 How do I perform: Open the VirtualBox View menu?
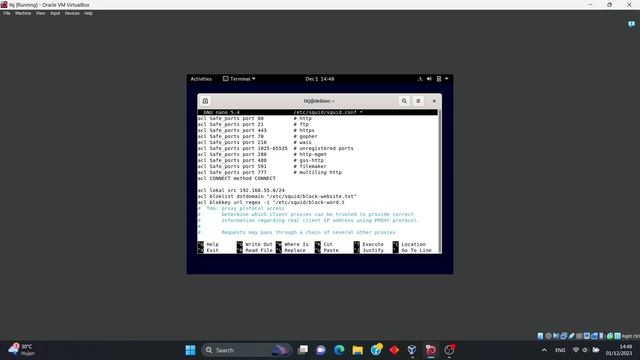pyautogui.click(x=40, y=13)
